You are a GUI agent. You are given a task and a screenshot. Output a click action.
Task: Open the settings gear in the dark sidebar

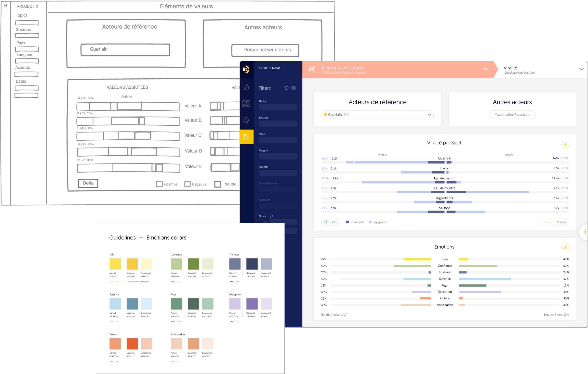click(246, 120)
